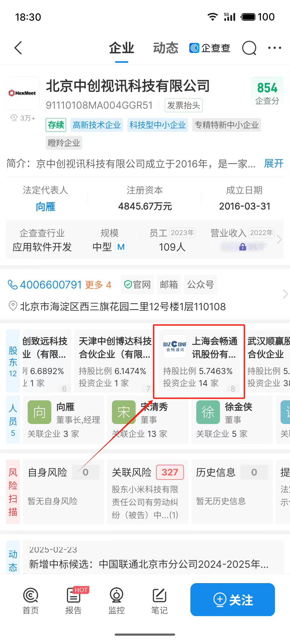Tap the 企查查 logo icon
Image resolution: width=290 pixels, height=644 pixels.
(x=194, y=48)
